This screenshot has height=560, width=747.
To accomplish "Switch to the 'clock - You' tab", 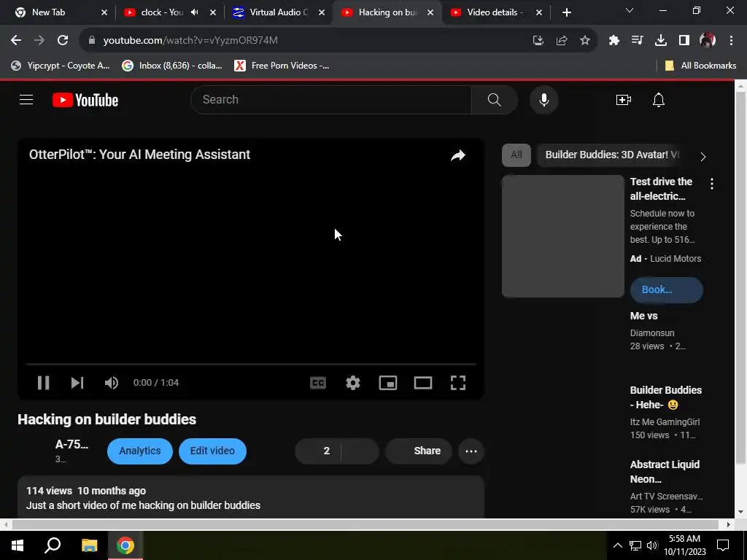I will (x=162, y=12).
